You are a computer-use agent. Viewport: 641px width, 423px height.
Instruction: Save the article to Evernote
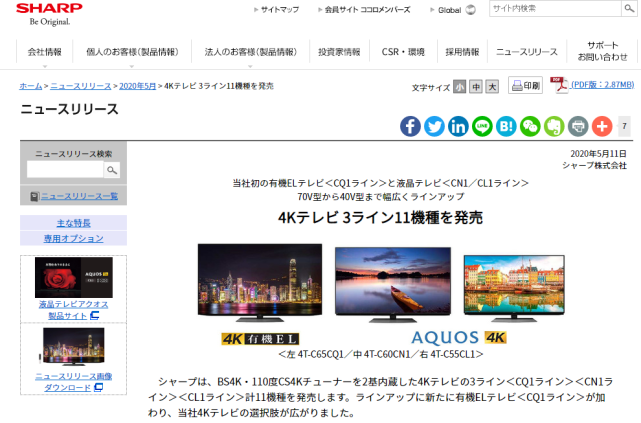pos(554,126)
